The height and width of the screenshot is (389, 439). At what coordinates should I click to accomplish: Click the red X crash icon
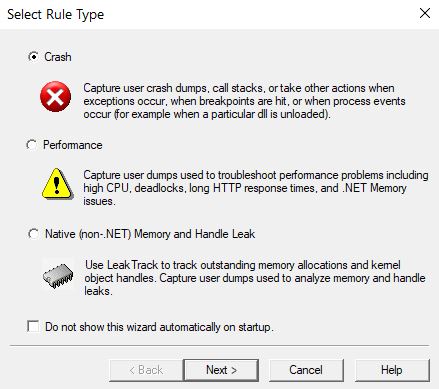(55, 97)
